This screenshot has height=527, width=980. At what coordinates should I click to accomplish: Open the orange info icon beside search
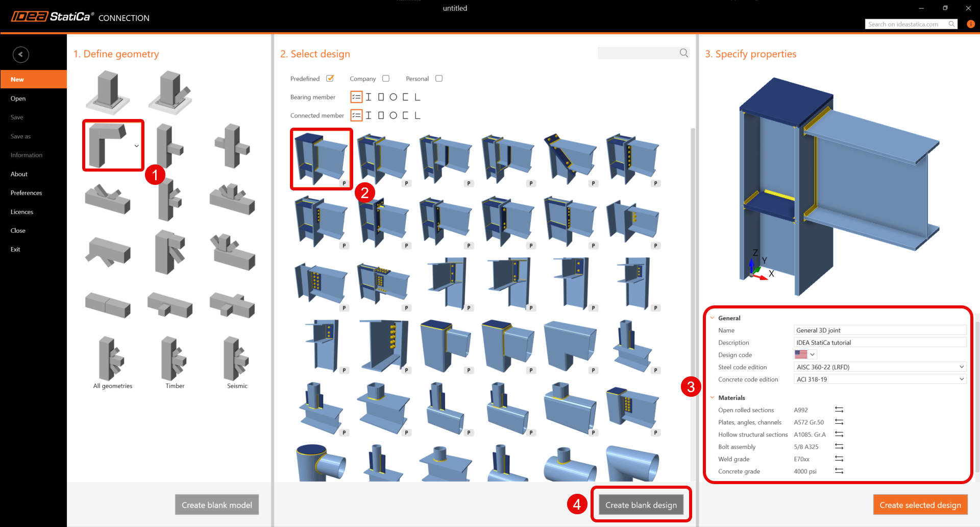coord(970,24)
